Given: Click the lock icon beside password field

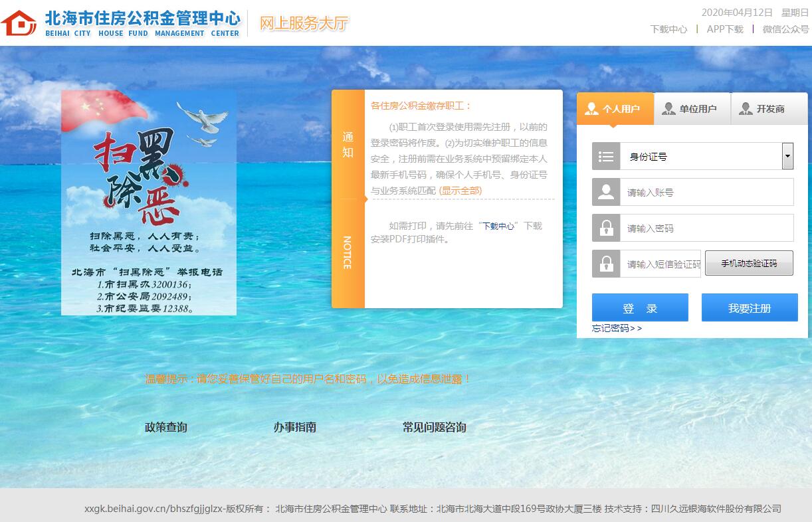Looking at the screenshot, I should point(606,228).
